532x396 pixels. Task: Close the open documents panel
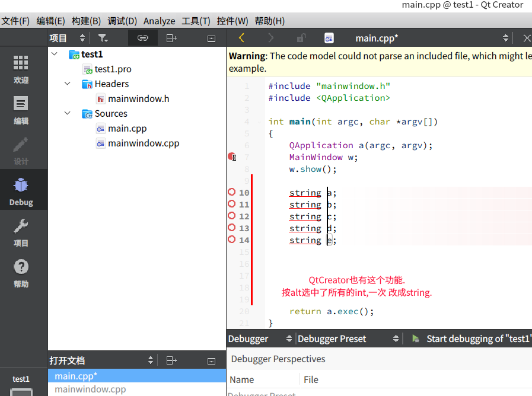point(211,361)
